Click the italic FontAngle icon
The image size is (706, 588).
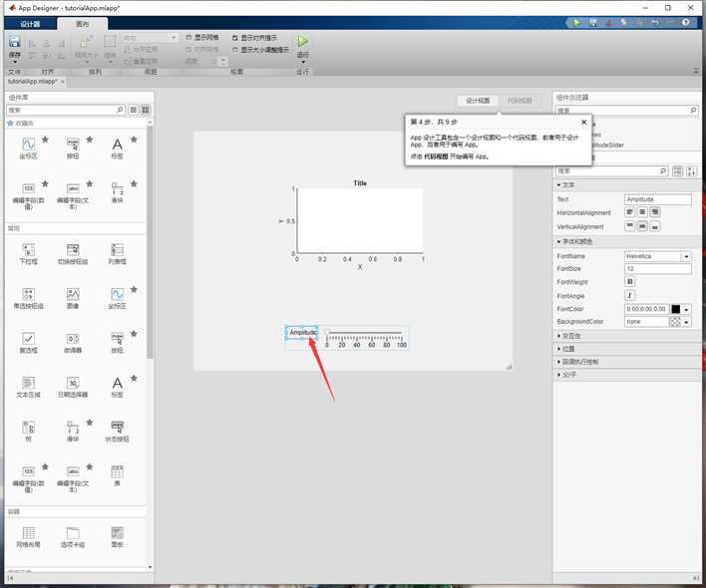pyautogui.click(x=629, y=296)
